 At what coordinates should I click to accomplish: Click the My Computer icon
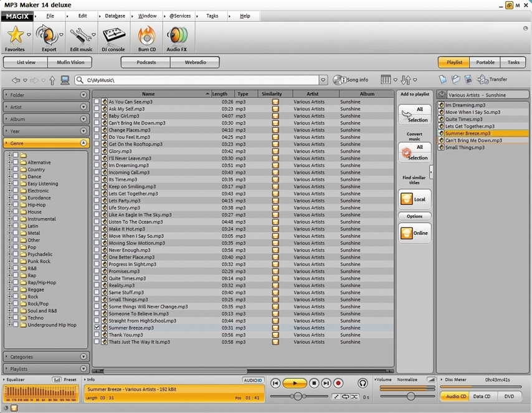65,80
